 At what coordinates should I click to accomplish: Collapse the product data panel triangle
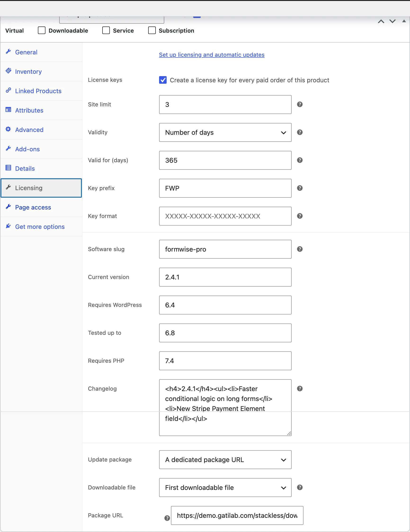point(404,21)
